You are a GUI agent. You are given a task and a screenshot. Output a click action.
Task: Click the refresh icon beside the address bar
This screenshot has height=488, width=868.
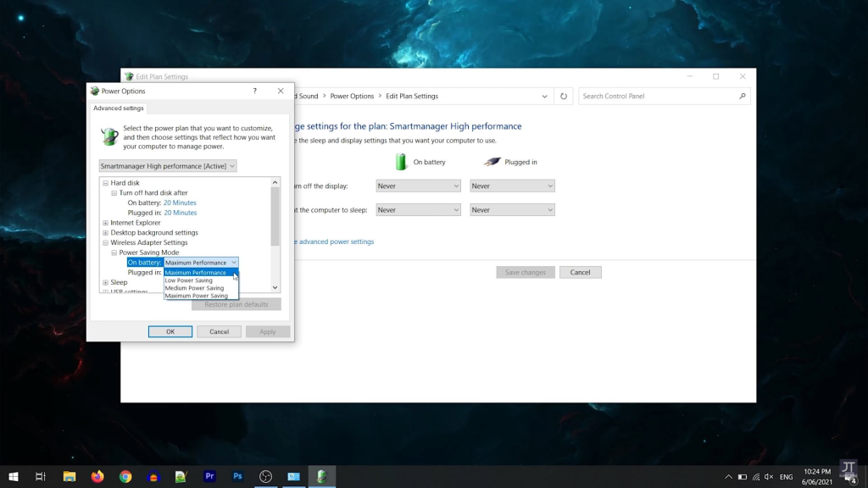564,97
